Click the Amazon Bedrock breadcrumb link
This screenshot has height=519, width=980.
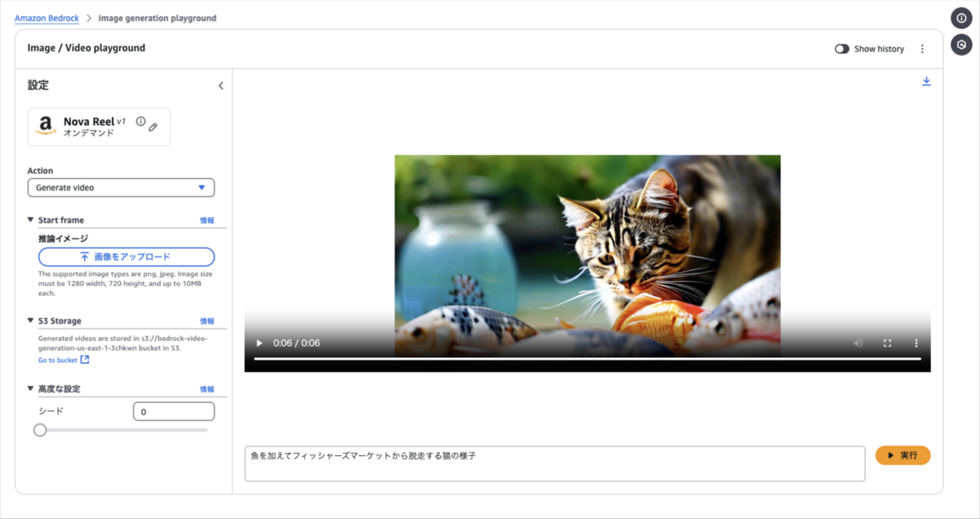(47, 18)
